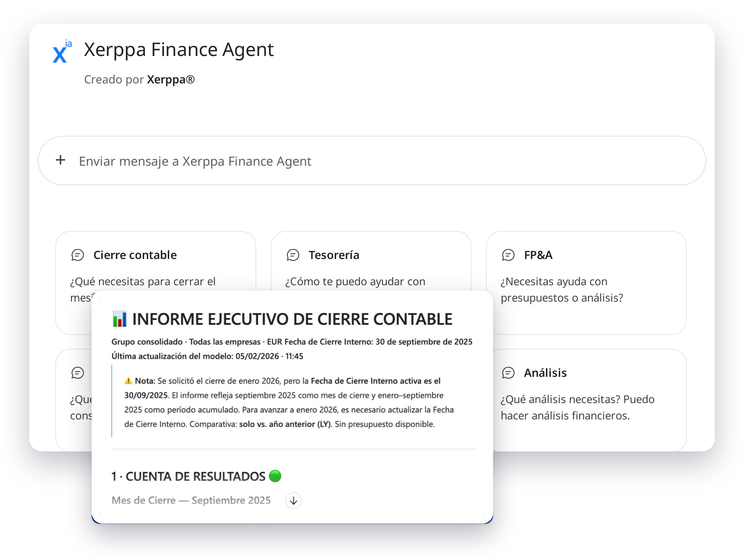Click the partly hidden bottom-left card's chat bubble icon
Screen dimensions: 744x560
(78, 373)
